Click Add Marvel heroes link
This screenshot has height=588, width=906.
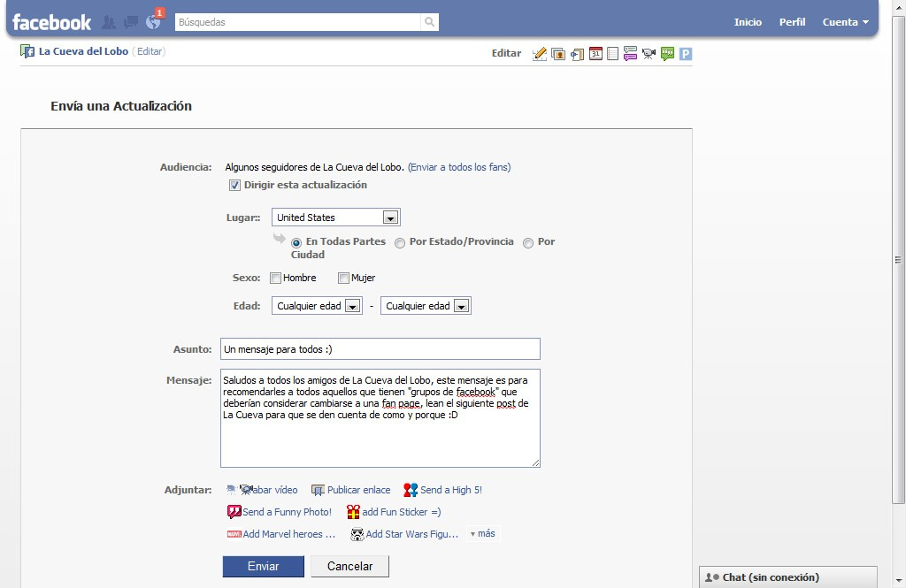pos(289,534)
